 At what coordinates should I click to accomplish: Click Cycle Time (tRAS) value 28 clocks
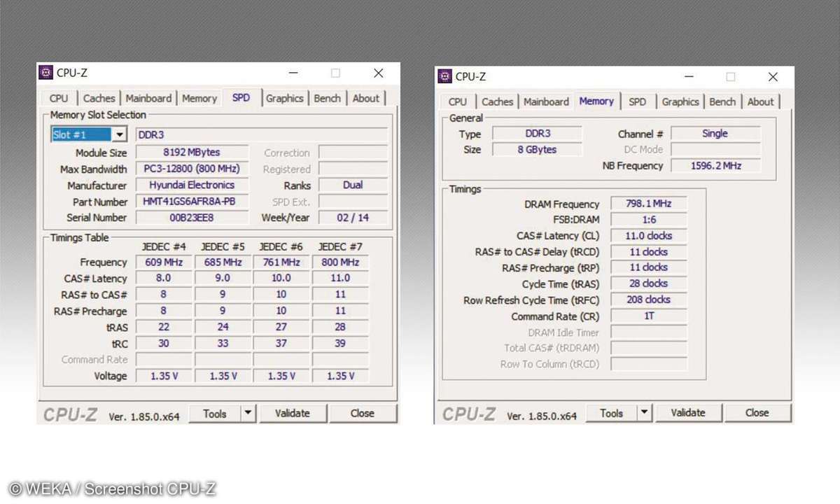[648, 283]
